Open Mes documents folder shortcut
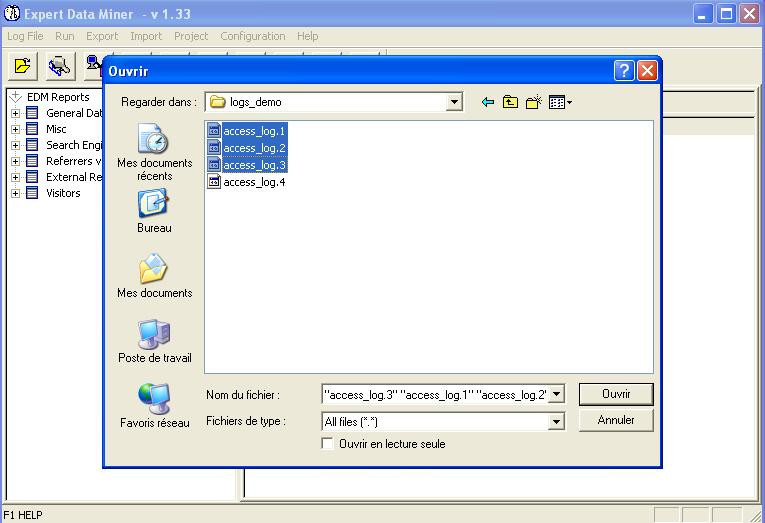The image size is (765, 523). (154, 276)
